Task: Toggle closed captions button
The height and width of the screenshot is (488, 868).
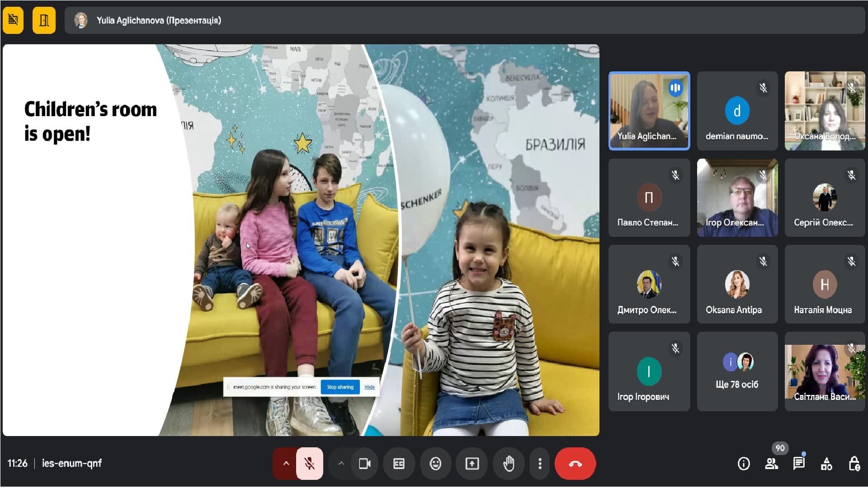Action: (399, 464)
